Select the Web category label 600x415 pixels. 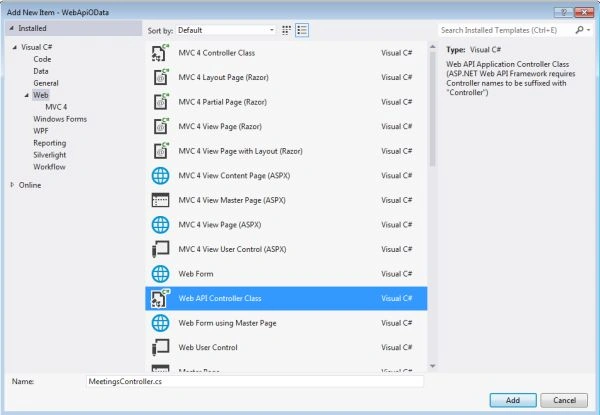(41, 95)
